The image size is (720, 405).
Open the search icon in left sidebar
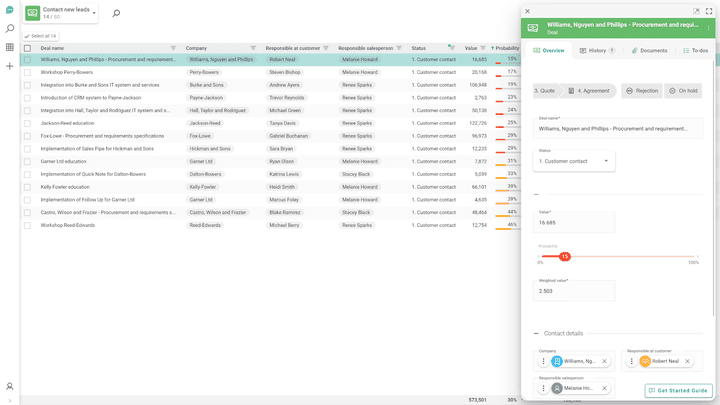pyautogui.click(x=10, y=29)
